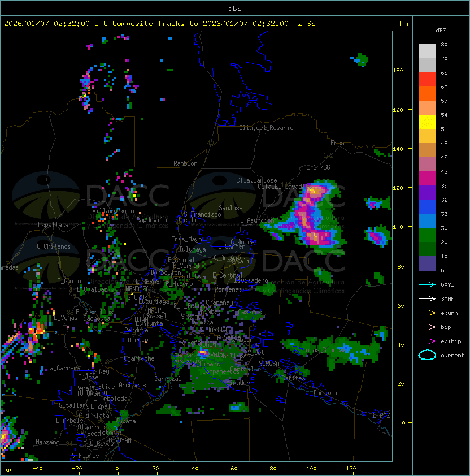Image resolution: width=470 pixels, height=476 pixels.
Task: Click the magenta eb+bip arrow in legend
Action: pyautogui.click(x=427, y=341)
